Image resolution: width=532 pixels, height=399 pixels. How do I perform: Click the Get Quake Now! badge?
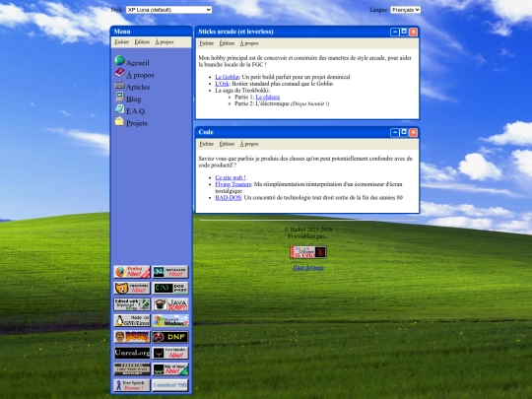pos(170,354)
